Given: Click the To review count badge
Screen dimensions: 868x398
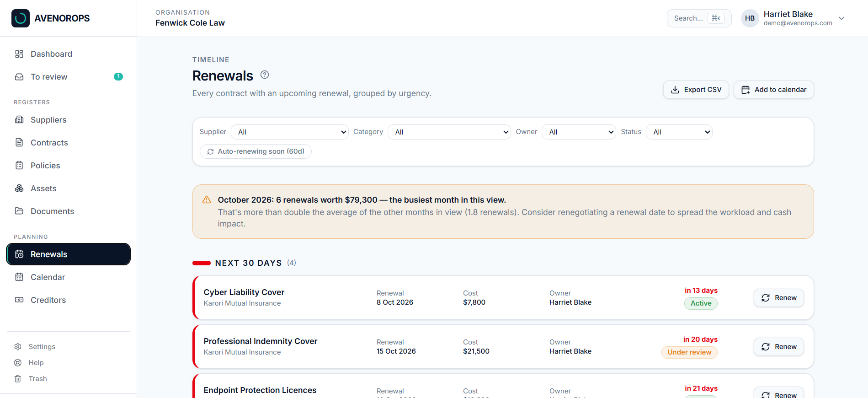Looking at the screenshot, I should [118, 77].
